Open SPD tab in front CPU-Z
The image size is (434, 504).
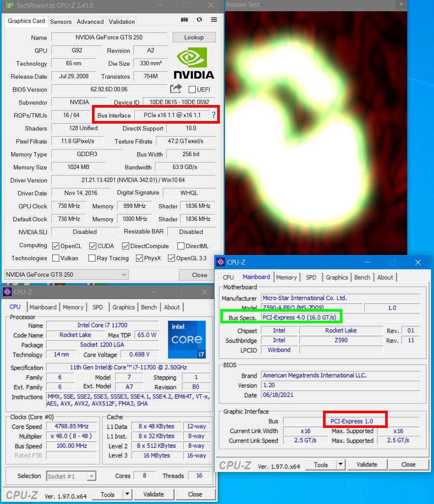[x=310, y=278]
